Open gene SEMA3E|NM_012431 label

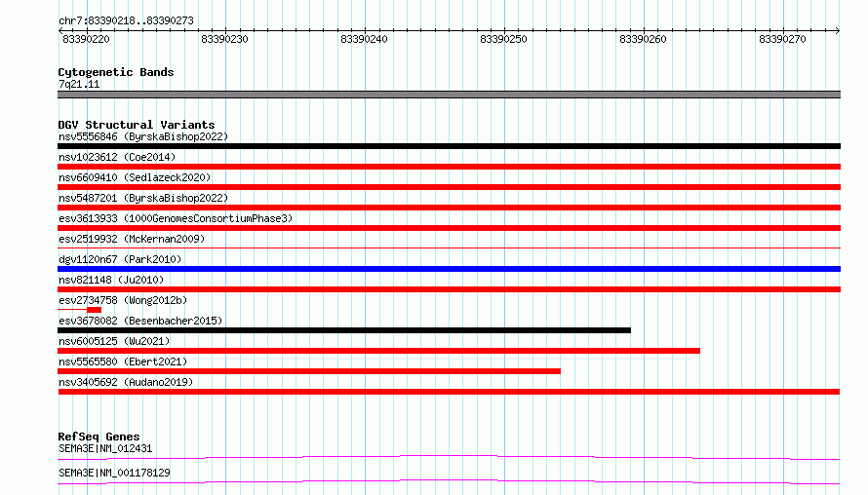105,448
